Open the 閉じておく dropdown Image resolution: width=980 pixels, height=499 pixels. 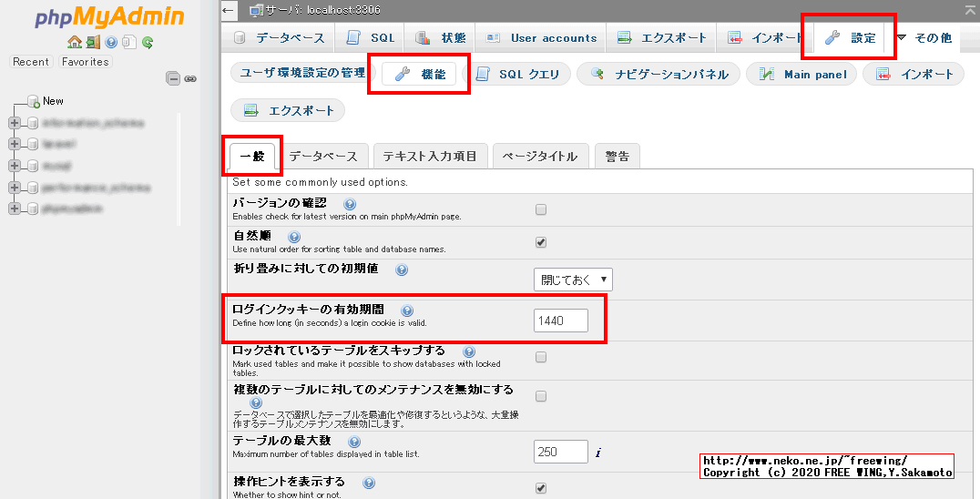click(573, 280)
